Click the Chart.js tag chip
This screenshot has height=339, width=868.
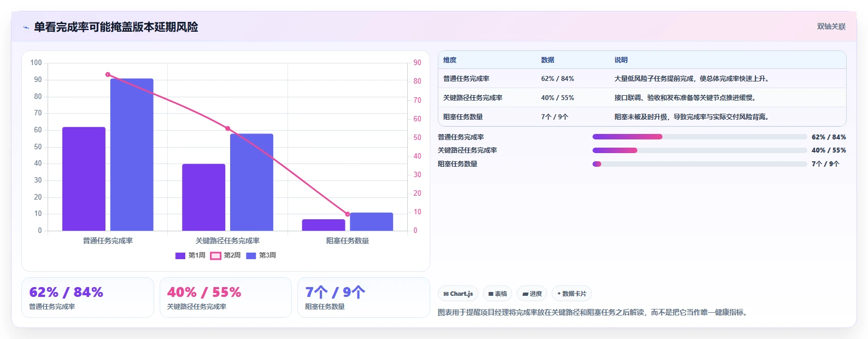coord(458,294)
